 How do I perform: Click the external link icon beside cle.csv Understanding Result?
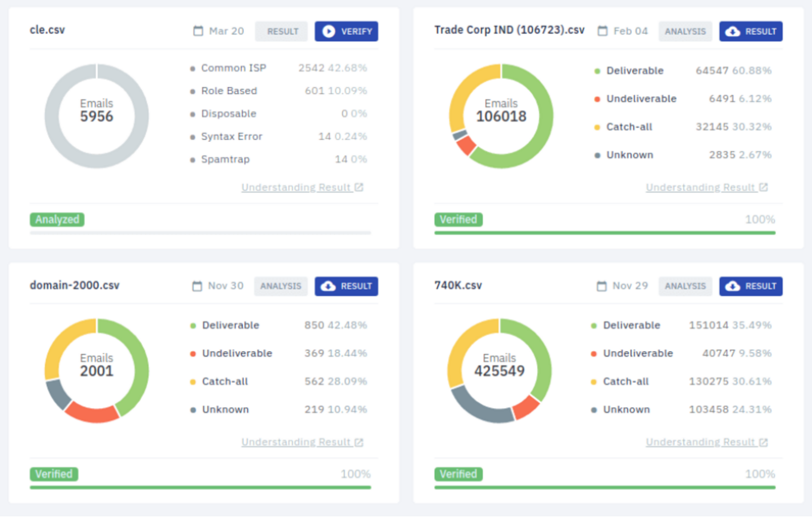[359, 187]
